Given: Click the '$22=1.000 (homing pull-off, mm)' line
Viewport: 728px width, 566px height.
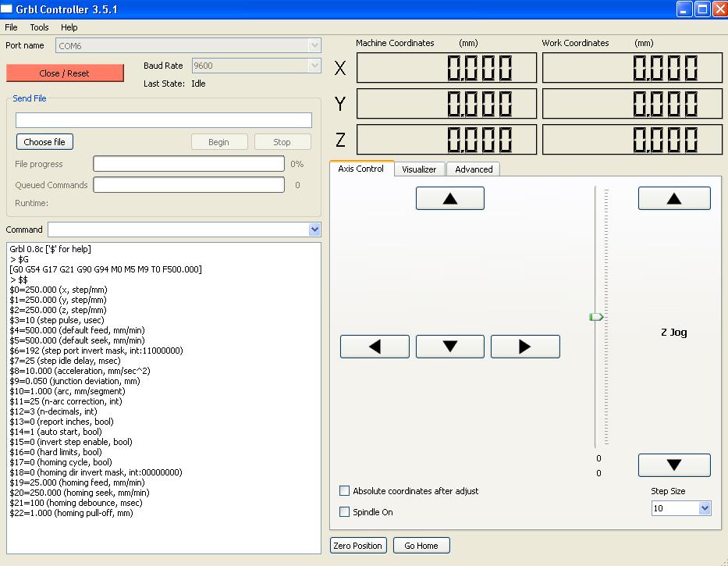Looking at the screenshot, I should (x=72, y=514).
